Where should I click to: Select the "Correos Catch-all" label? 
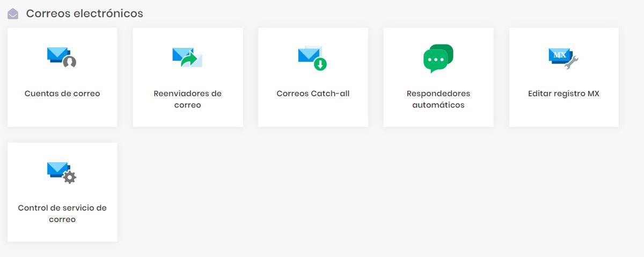click(313, 94)
